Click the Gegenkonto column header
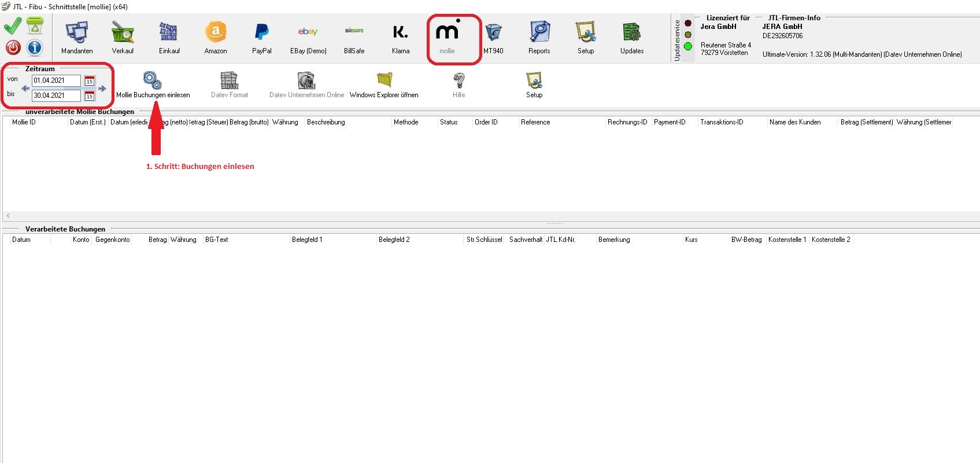 pos(113,240)
